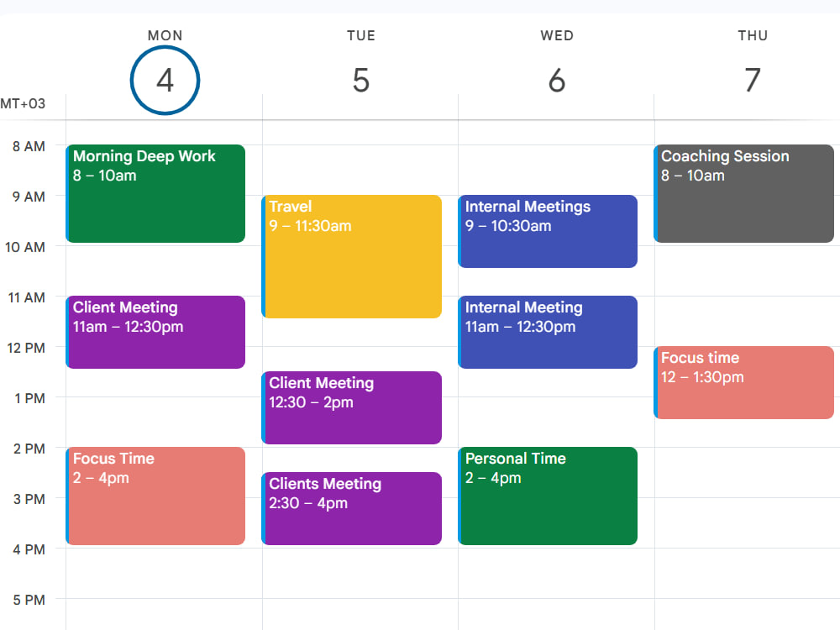The height and width of the screenshot is (630, 840).
Task: Click the 12 PM time label
Action: pos(26,348)
